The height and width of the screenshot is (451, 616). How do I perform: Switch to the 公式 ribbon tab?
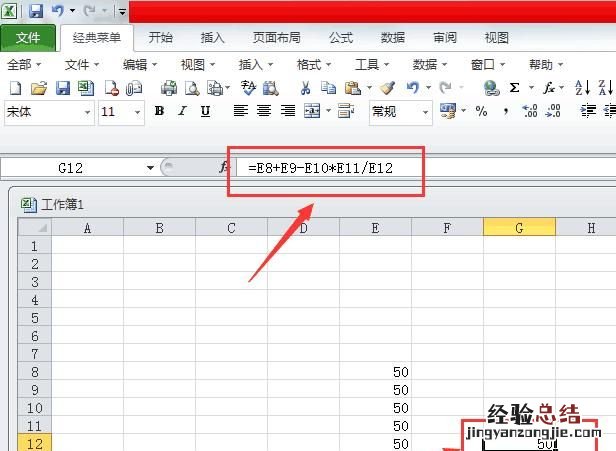341,38
